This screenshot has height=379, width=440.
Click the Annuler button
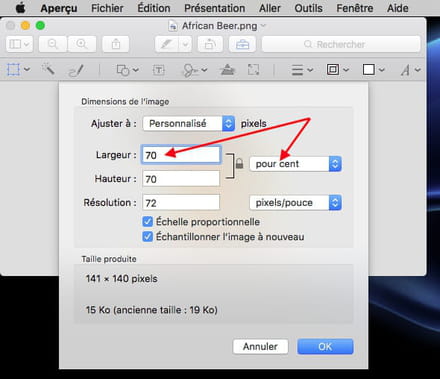[x=260, y=347]
